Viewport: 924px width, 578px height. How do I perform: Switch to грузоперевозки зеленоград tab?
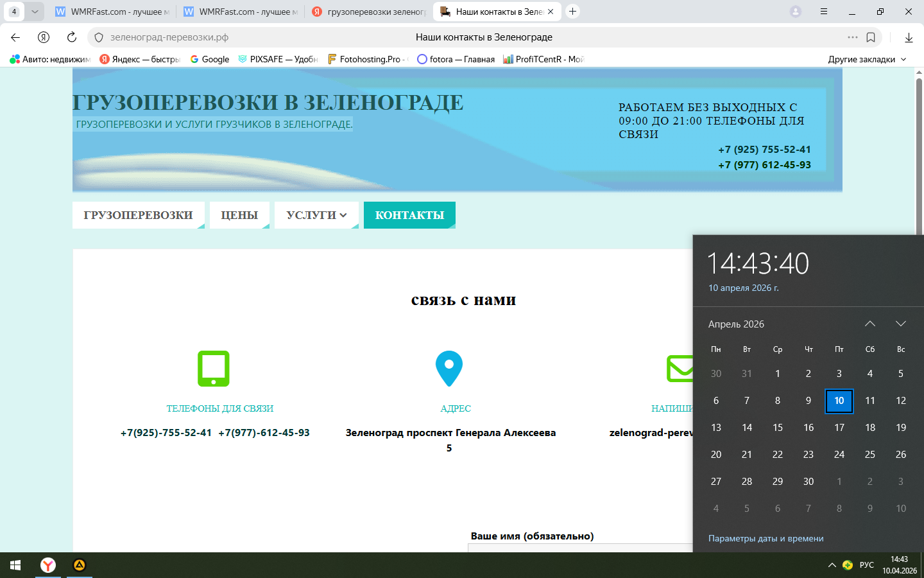(369, 12)
